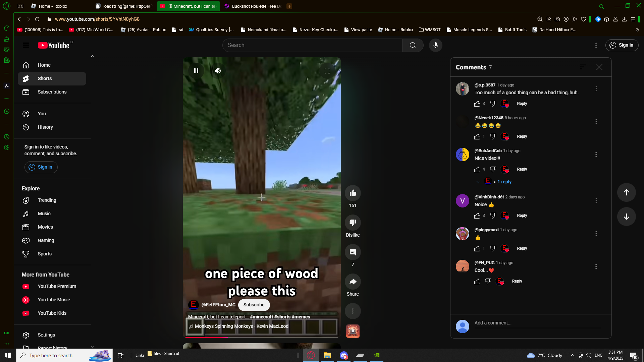644x362 pixels.
Task: Click the YouTube search magnifier button
Action: coord(413,45)
